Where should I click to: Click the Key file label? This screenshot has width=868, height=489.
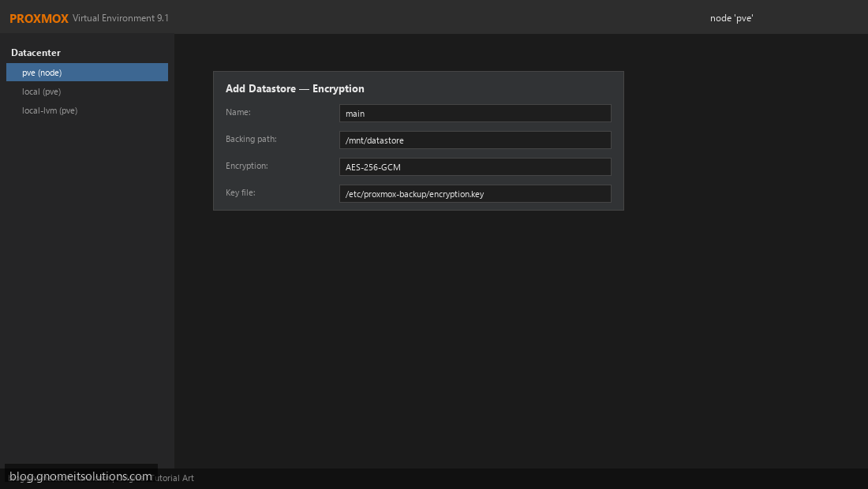click(x=240, y=192)
